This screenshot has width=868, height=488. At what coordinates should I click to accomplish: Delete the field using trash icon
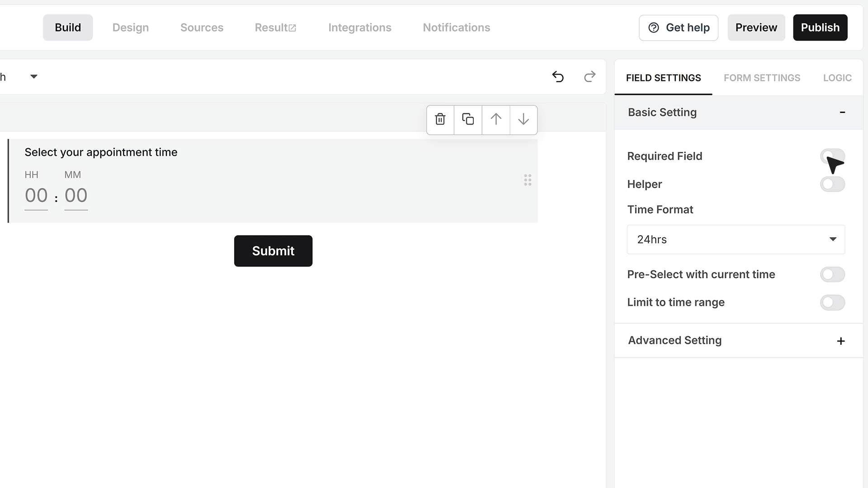coord(440,119)
